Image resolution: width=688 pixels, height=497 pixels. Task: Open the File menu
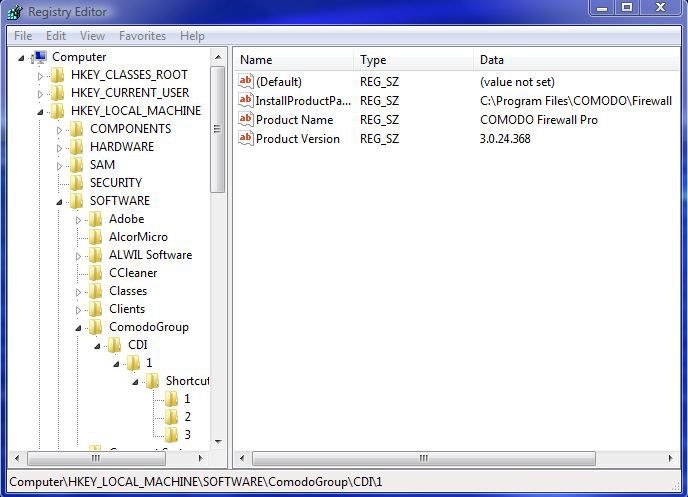23,36
